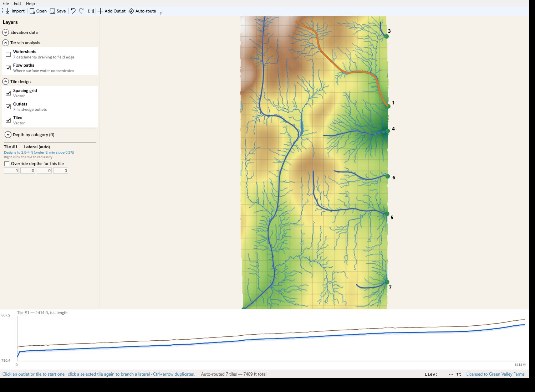The width and height of the screenshot is (535, 392).
Task: Select outlet 6 marker on the map
Action: pos(388,176)
